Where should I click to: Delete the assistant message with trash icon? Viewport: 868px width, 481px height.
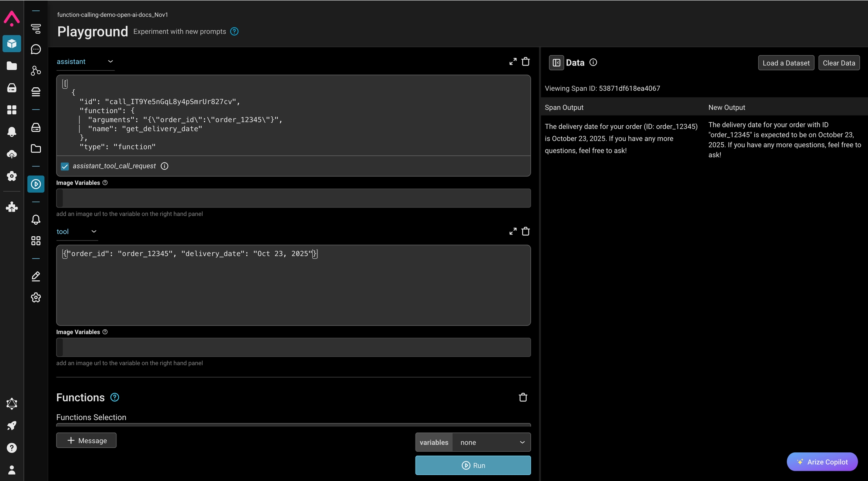click(526, 62)
